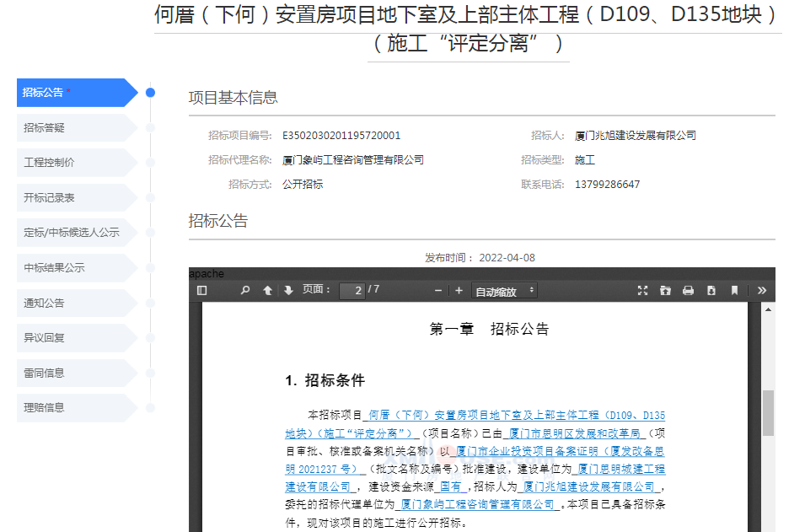
Task: Zoom out PDF with minus button
Action: click(x=438, y=291)
